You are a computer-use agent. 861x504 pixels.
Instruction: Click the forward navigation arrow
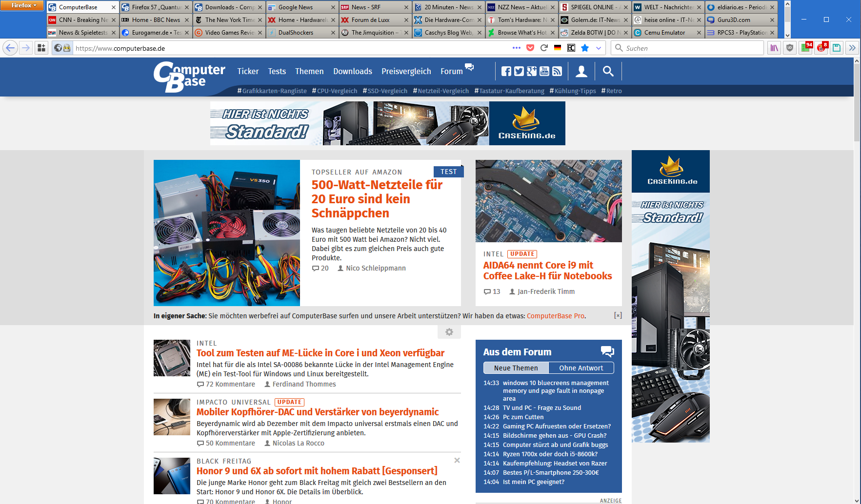click(x=26, y=48)
